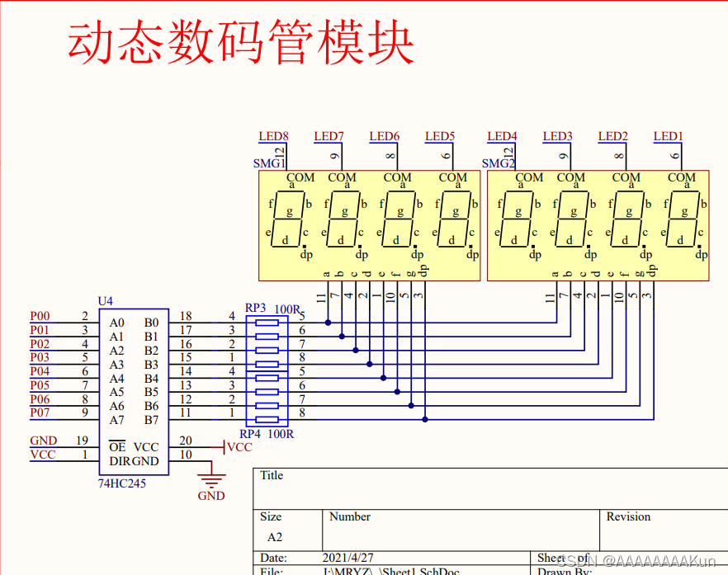Click the A0 pin name on U4
The image size is (728, 575).
tap(117, 323)
